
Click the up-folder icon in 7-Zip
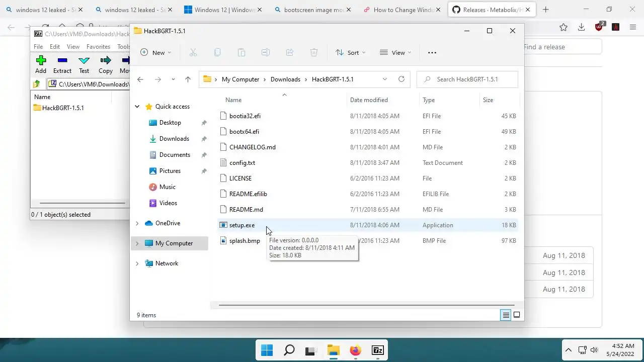click(x=37, y=84)
